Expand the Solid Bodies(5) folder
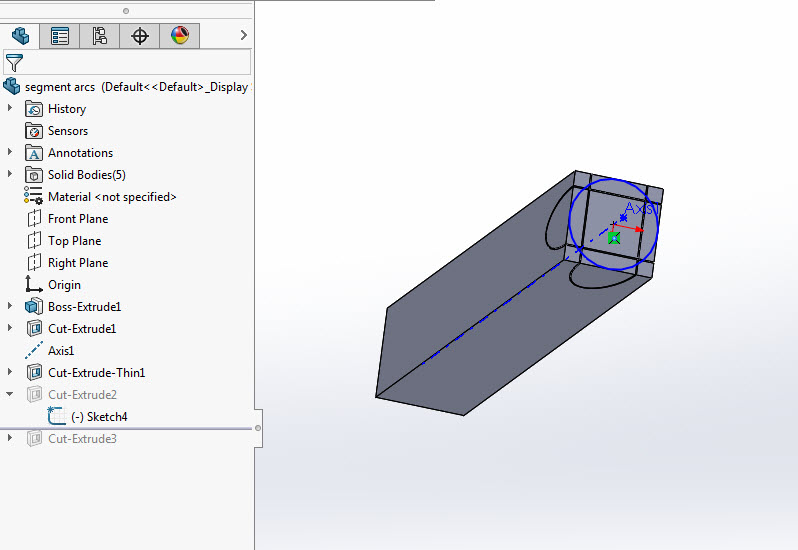 coord(10,175)
